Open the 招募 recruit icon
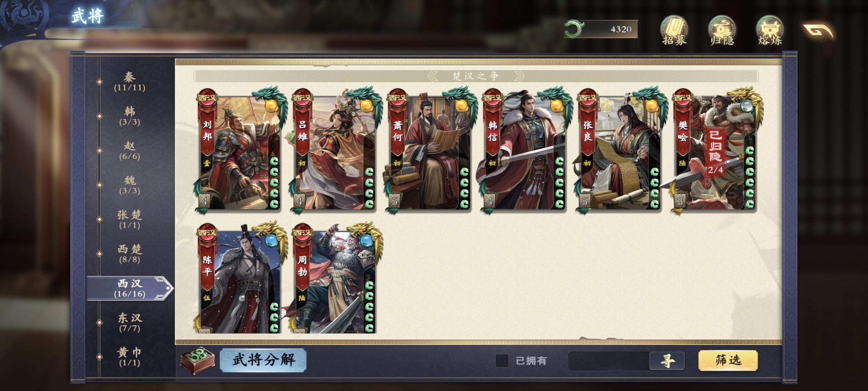This screenshot has width=868, height=391. click(x=674, y=30)
